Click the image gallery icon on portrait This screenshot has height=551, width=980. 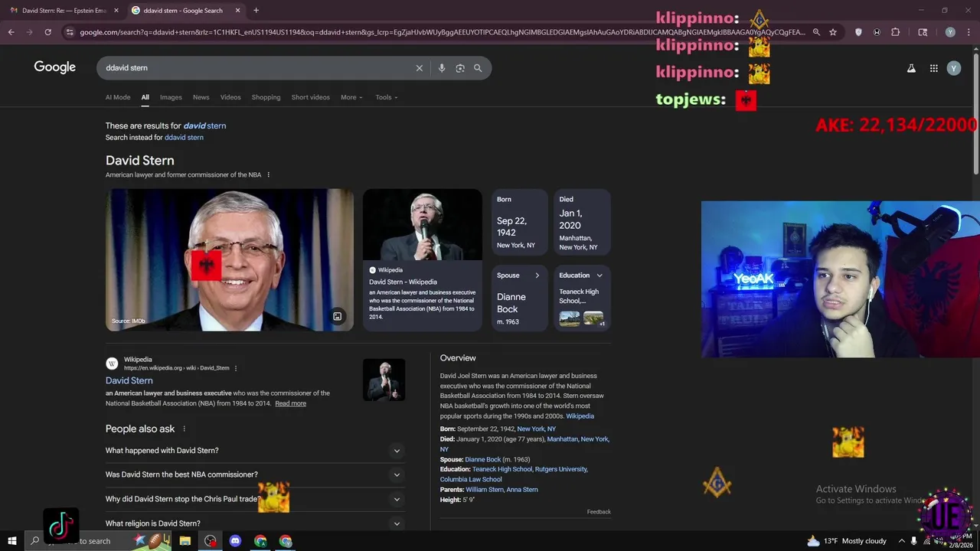(337, 316)
